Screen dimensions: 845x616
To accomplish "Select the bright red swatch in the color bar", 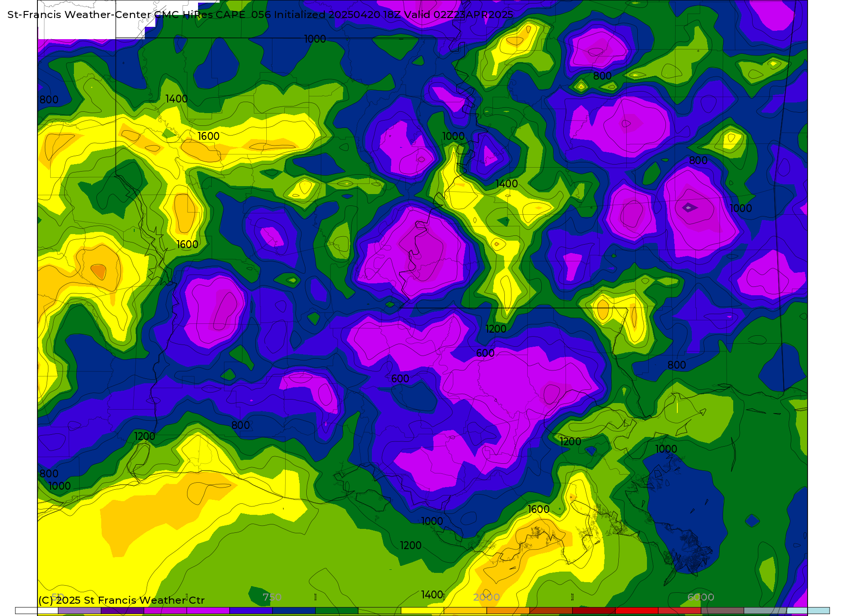I will 637,611.
